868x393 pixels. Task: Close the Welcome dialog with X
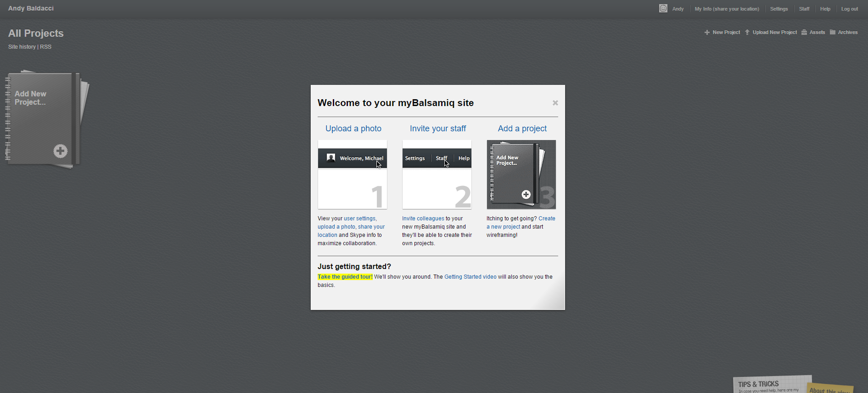[555, 103]
